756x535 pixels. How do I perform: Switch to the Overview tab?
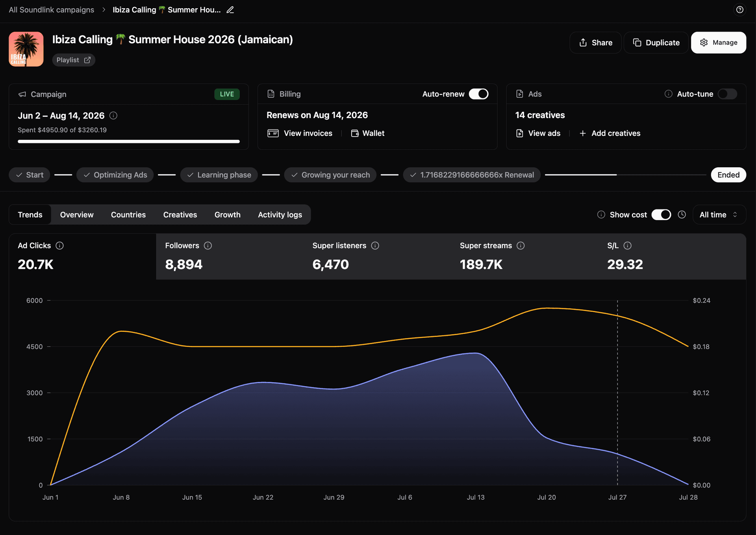click(77, 215)
